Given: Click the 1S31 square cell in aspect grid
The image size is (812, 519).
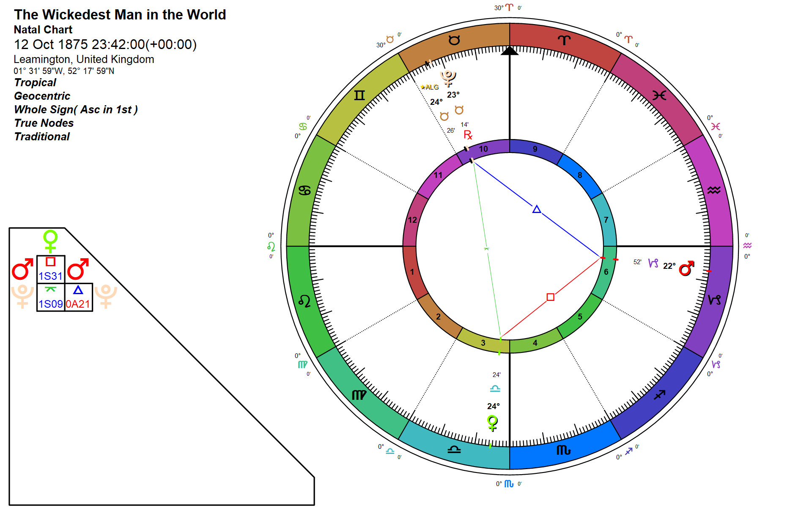Looking at the screenshot, I should (x=51, y=269).
